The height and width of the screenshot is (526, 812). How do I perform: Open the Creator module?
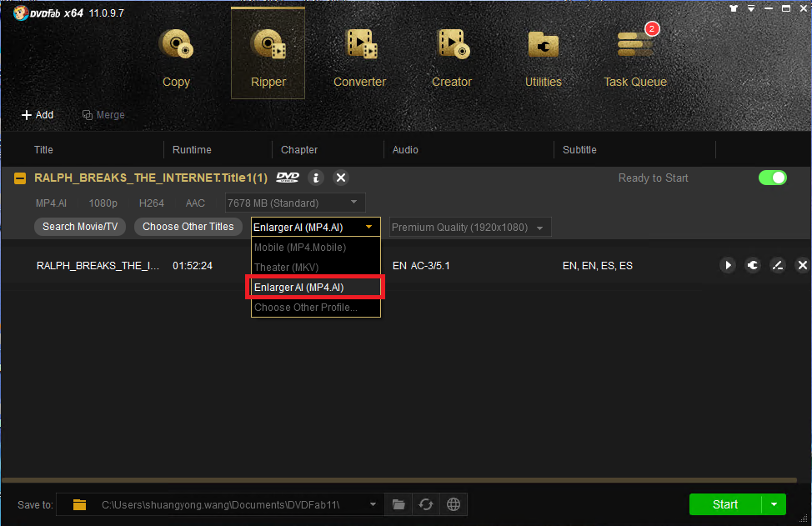click(x=452, y=57)
